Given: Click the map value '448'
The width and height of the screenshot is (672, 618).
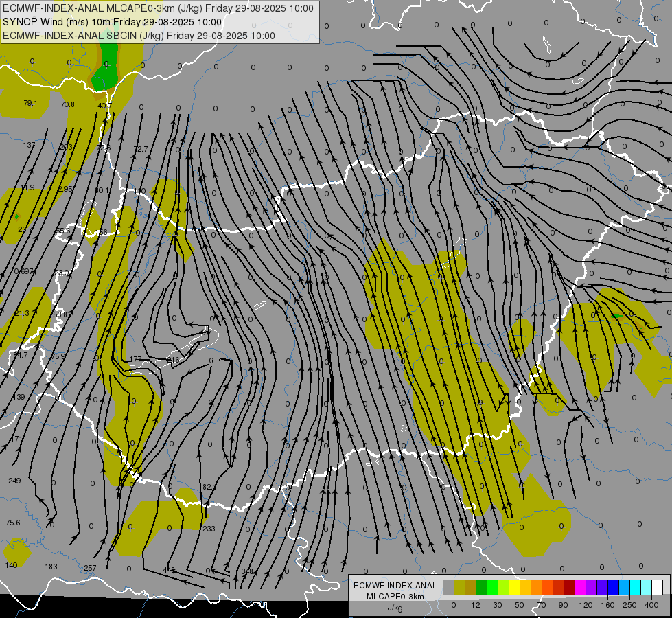Looking at the screenshot, I should 170,570.
